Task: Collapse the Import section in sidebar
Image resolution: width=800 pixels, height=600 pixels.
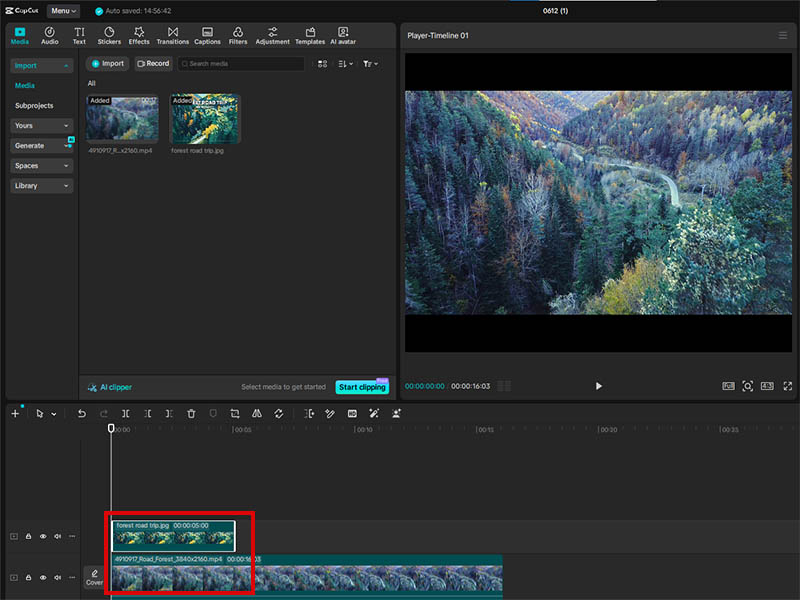Action: [x=41, y=66]
